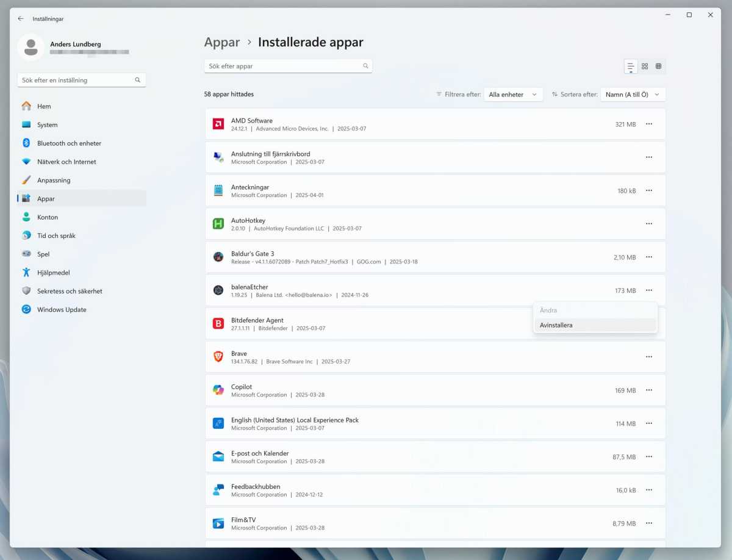The image size is (732, 560).
Task: Click the Brave browser app icon
Action: [218, 357]
